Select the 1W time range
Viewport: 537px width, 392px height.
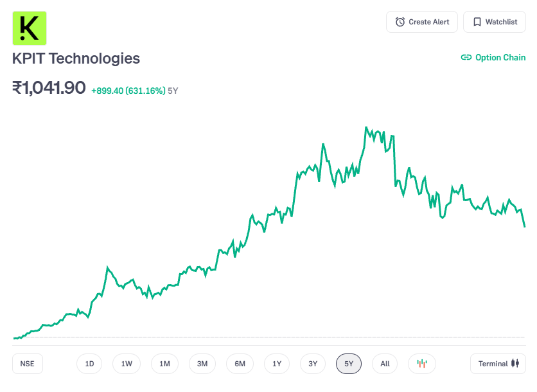tap(127, 364)
